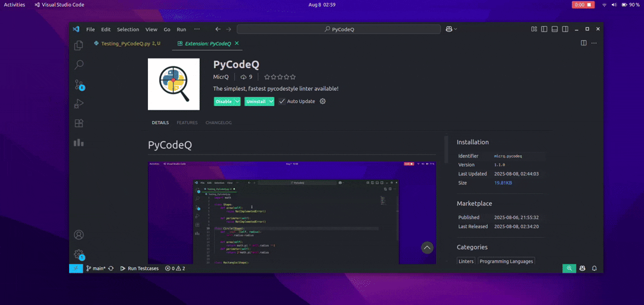Viewport: 644px width, 305px height.
Task: Click the Programming Languages category tag
Action: (506, 261)
